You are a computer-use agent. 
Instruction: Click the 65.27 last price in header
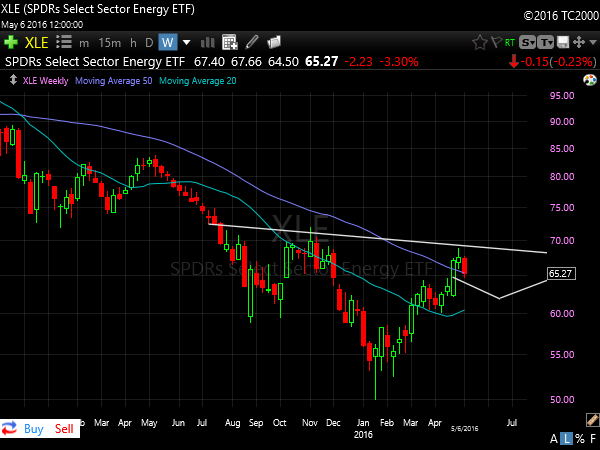pos(321,62)
